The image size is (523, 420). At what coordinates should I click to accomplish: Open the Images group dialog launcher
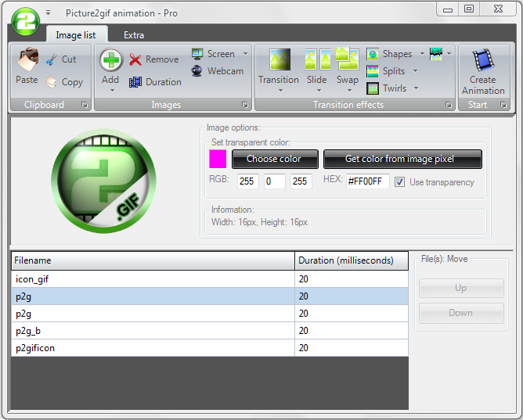tap(245, 105)
